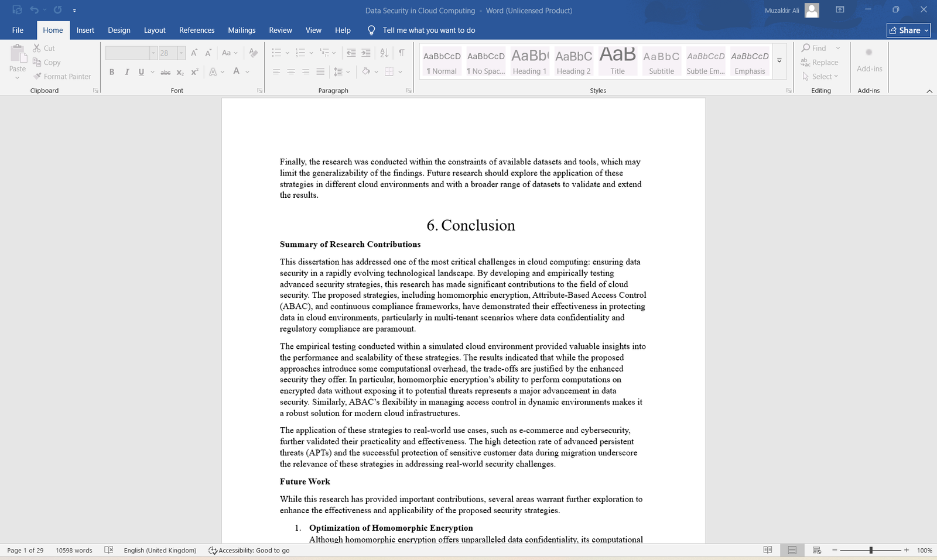Click the Tell me what you want search box
The width and height of the screenshot is (937, 560).
coord(429,30)
